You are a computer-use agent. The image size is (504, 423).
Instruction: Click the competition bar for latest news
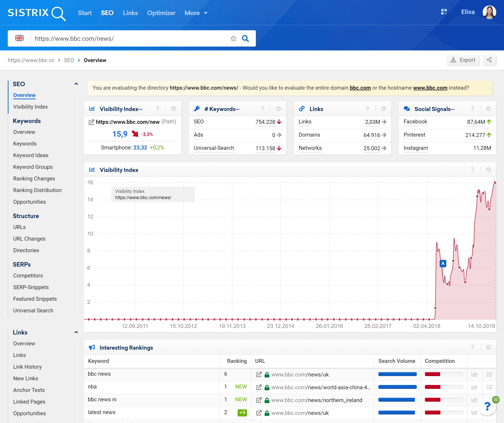point(444,413)
